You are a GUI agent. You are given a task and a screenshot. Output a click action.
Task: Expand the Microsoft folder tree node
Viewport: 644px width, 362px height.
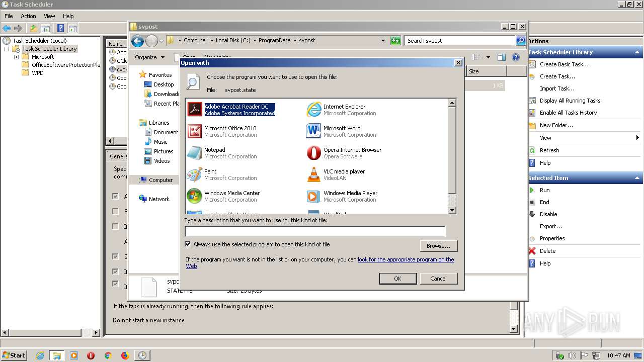pyautogui.click(x=16, y=57)
